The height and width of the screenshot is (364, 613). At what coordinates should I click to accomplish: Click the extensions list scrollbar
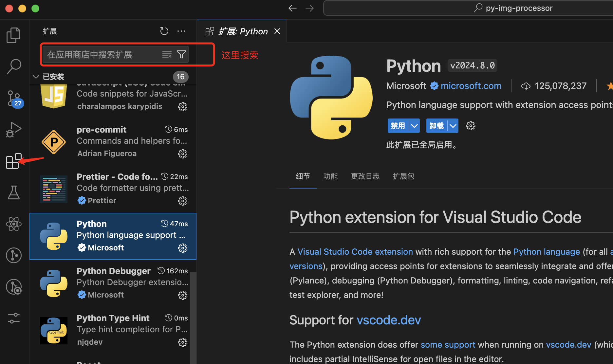[193, 318]
